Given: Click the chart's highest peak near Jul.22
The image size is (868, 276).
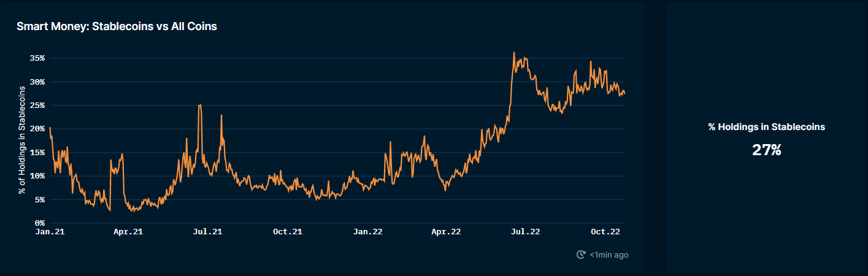Looking at the screenshot, I should [513, 53].
